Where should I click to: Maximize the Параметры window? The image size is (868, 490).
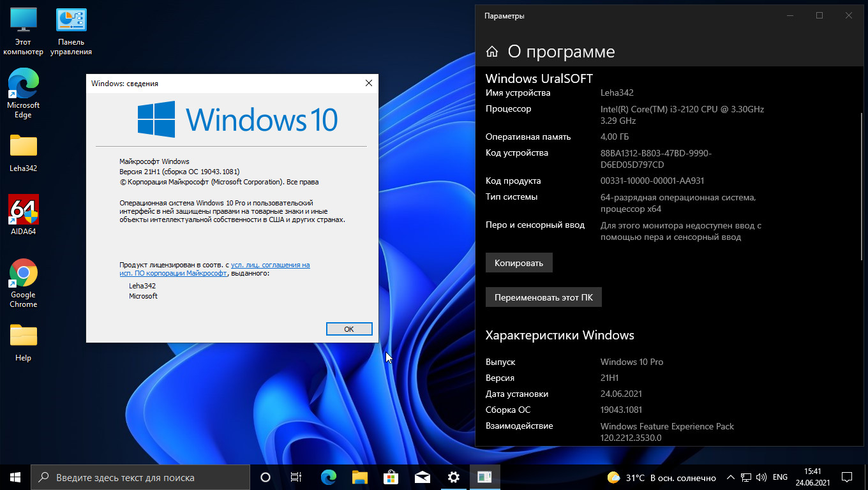[819, 15]
